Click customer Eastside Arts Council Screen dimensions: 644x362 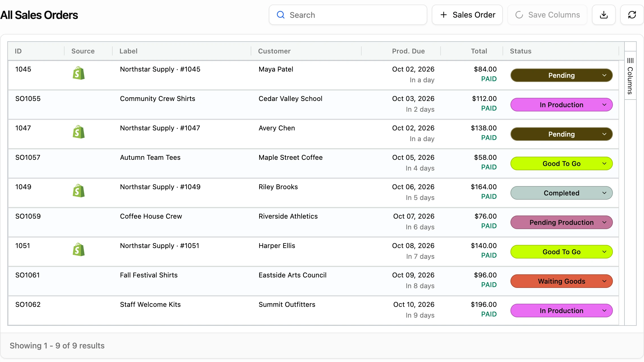[293, 275]
